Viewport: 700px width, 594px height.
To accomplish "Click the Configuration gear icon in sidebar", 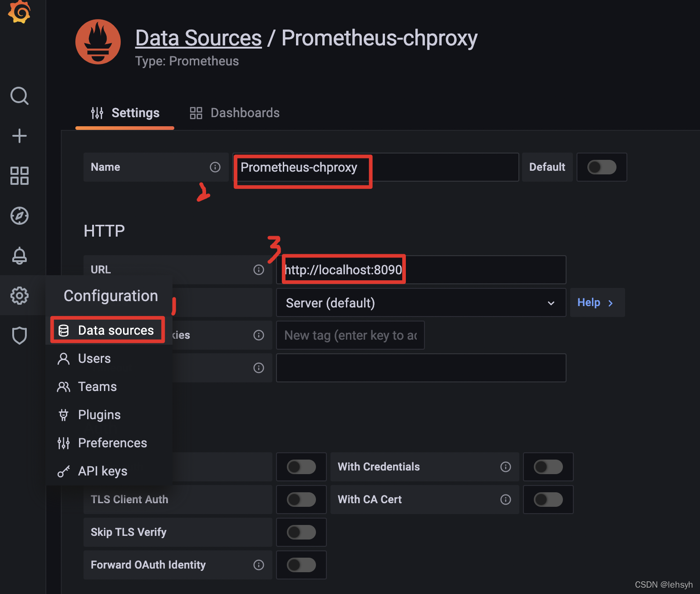I will 20,296.
